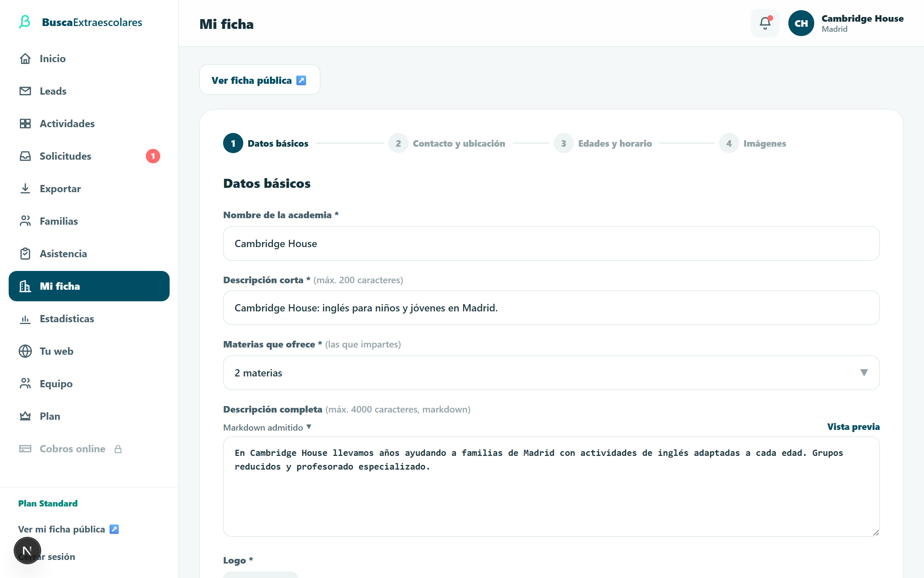The image size is (924, 578).
Task: Open the Materias que ofrece dropdown
Action: point(551,373)
